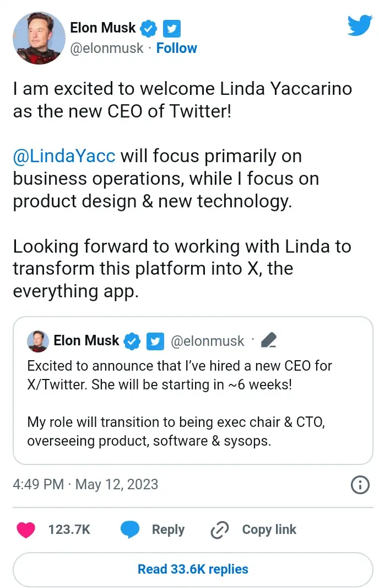Click the small avatar in the quoted tweet
Image resolution: width=379 pixels, height=588 pixels.
pyautogui.click(x=38, y=341)
